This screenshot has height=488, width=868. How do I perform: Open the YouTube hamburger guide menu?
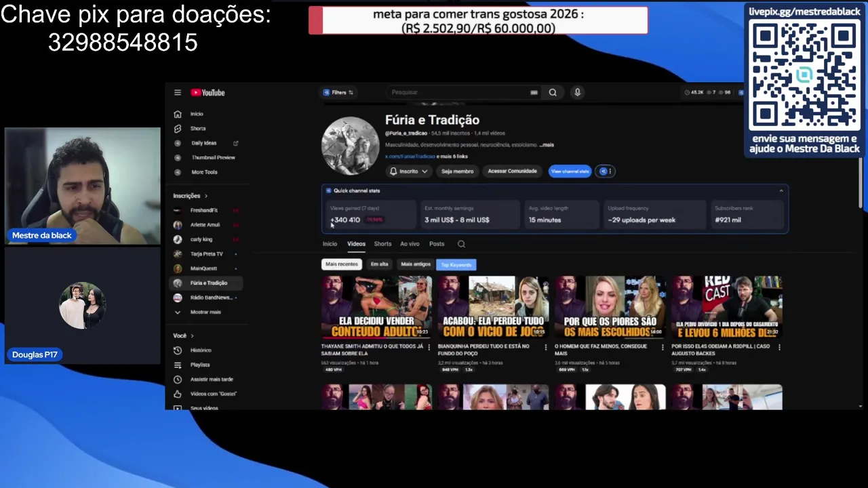[178, 93]
